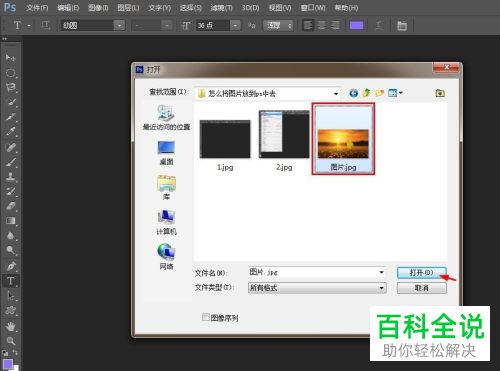Click the favorites icon in dialog top right
This screenshot has width=500, height=371.
pos(440,93)
